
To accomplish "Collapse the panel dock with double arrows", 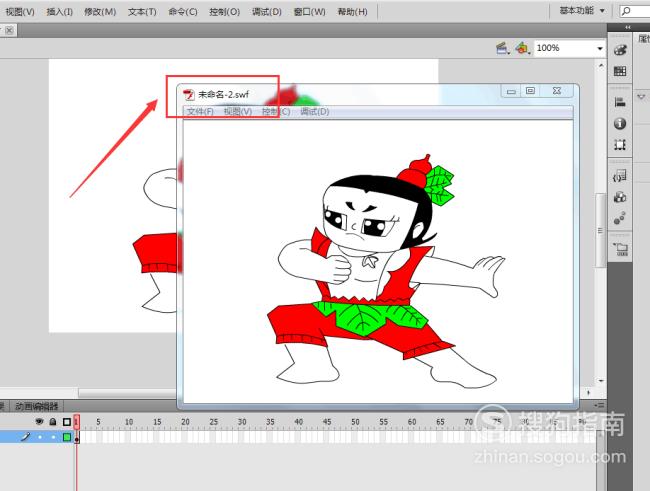I will click(628, 27).
